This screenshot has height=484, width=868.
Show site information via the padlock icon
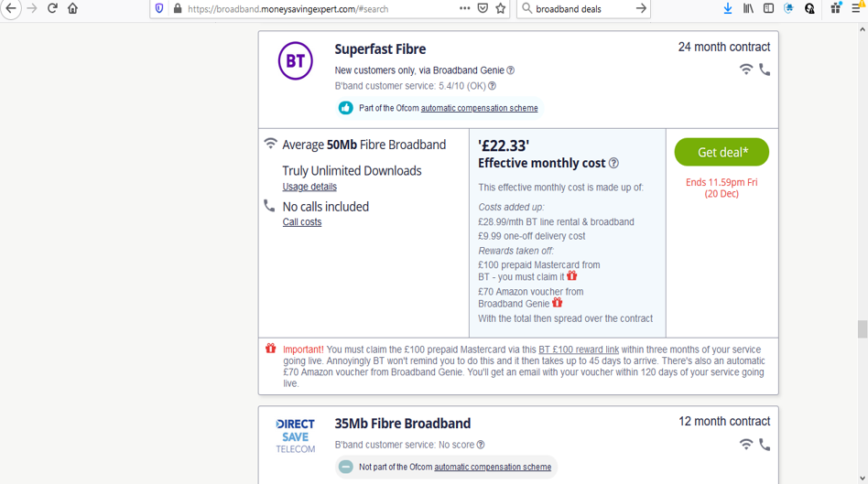[x=178, y=8]
